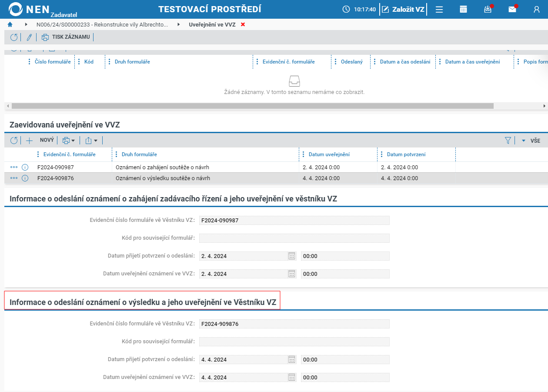Open the hamburger menu in header
Screen dimensions: 548x392
tap(439, 9)
